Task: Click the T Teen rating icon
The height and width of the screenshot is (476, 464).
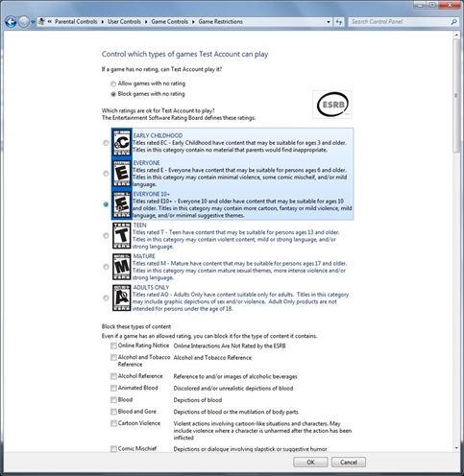Action: 122,235
